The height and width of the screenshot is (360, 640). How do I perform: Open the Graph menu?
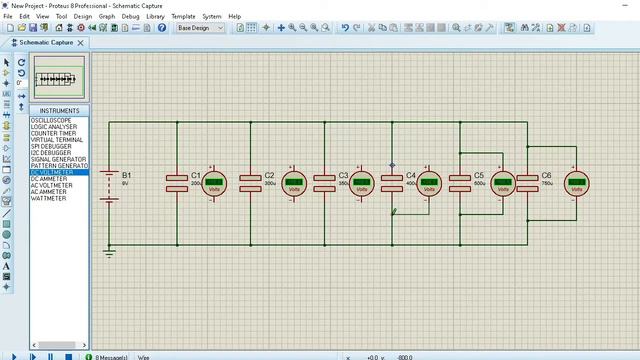coord(107,16)
